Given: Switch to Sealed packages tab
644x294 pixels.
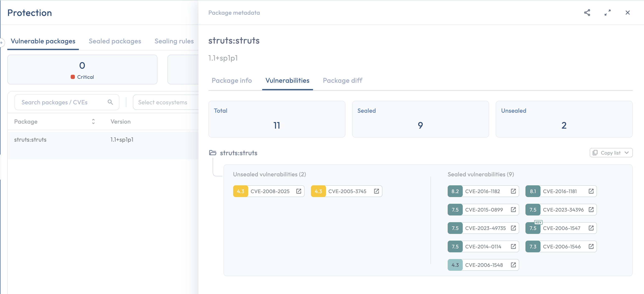Looking at the screenshot, I should pyautogui.click(x=115, y=41).
